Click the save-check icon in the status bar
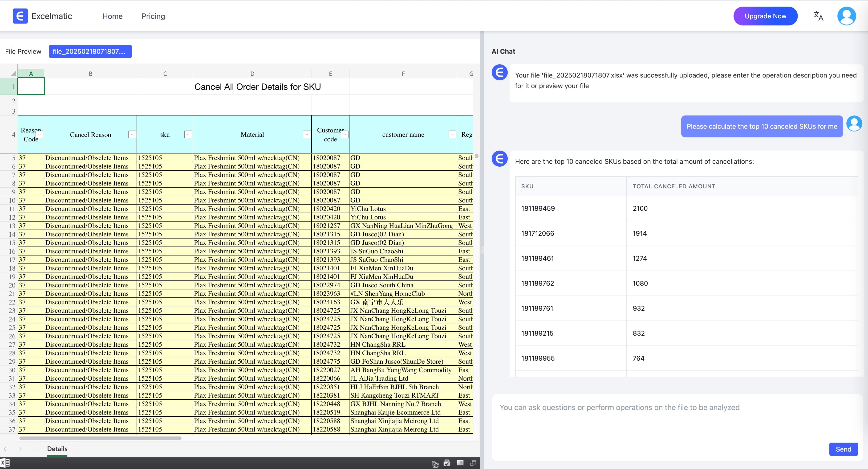Image resolution: width=868 pixels, height=469 pixels. point(447,463)
